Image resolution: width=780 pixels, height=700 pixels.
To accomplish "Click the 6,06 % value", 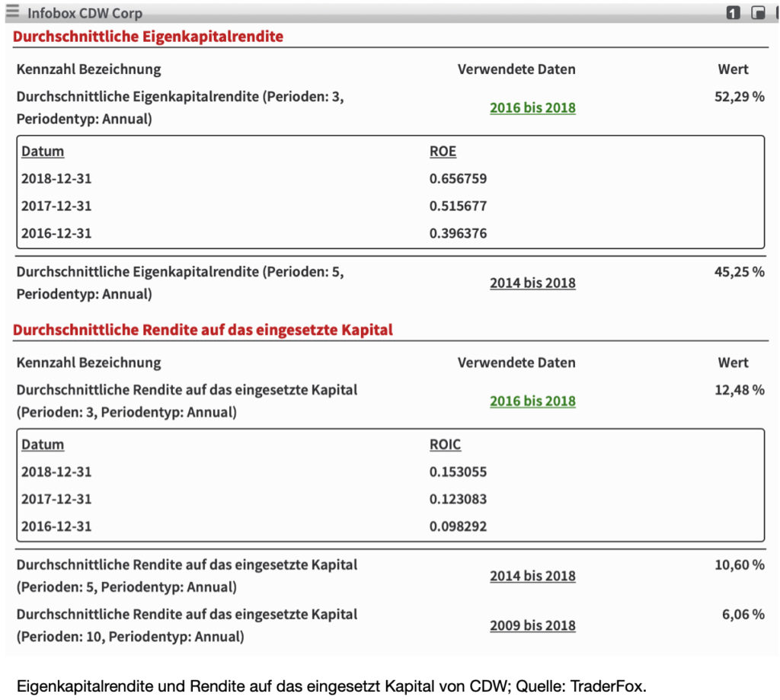I will coord(743,615).
